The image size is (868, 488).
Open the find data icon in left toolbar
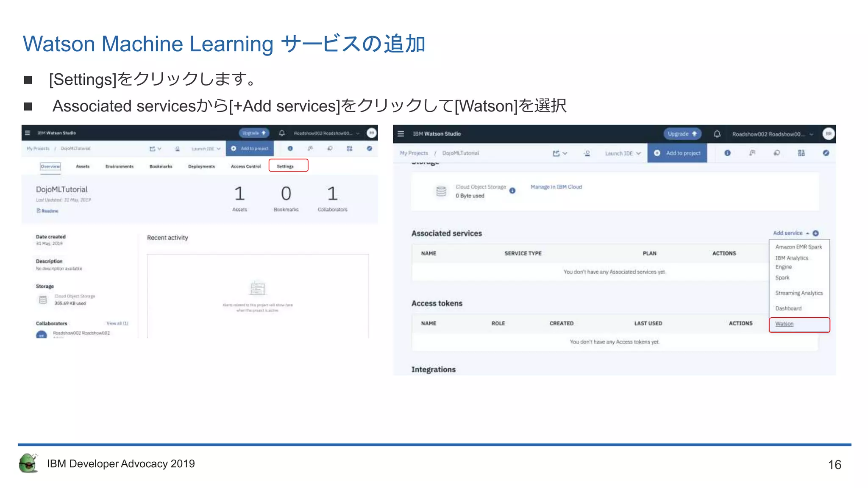coord(310,149)
